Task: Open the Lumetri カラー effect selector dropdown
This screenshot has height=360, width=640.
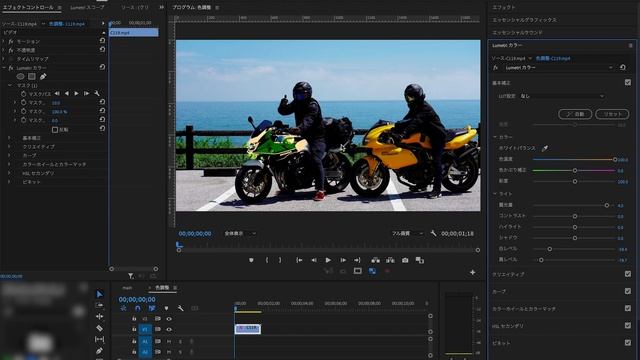Action: pos(559,67)
